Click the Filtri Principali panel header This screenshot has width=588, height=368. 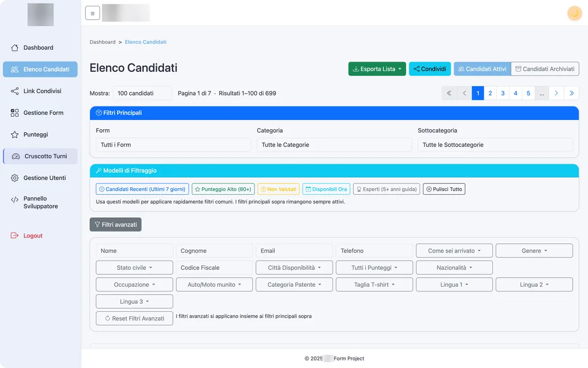coord(334,113)
